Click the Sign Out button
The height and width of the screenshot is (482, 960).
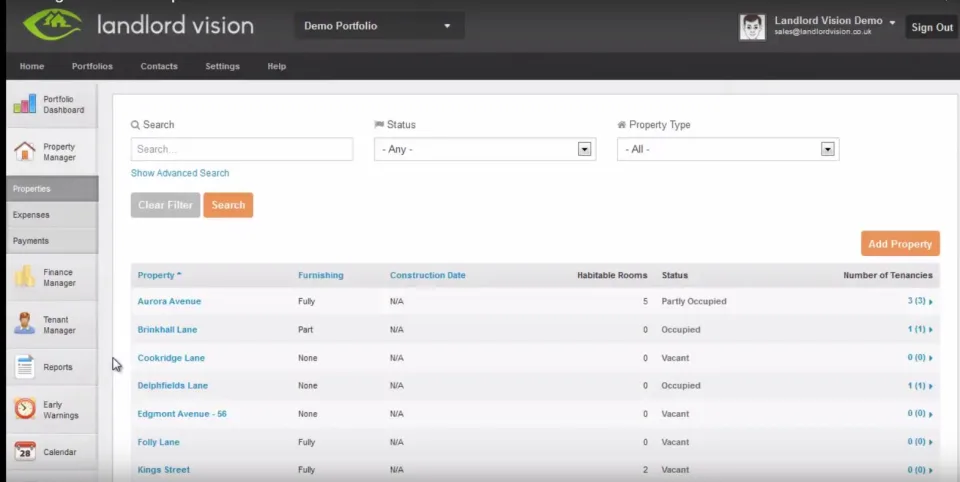(932, 28)
